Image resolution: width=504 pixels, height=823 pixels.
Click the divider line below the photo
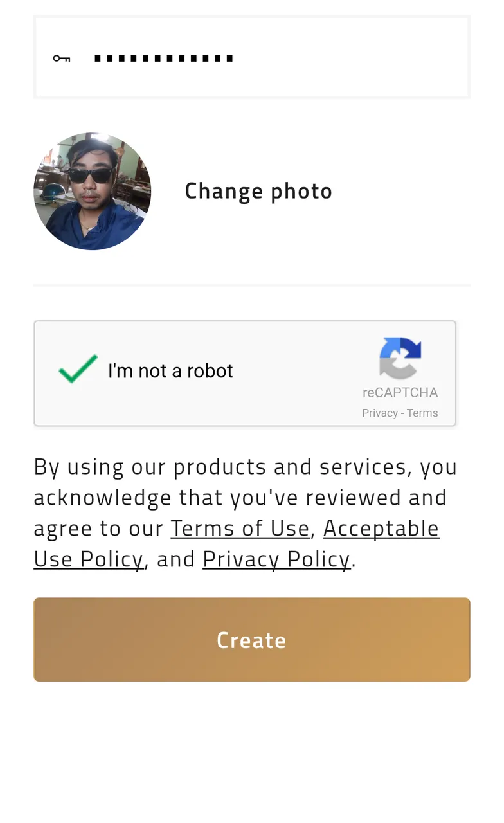(x=252, y=285)
